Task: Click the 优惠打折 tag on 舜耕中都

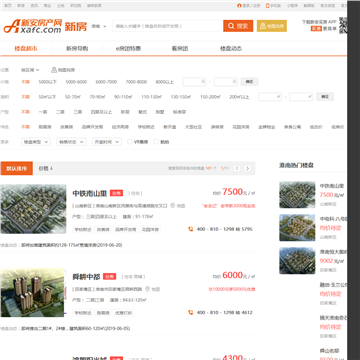Action: (124, 313)
